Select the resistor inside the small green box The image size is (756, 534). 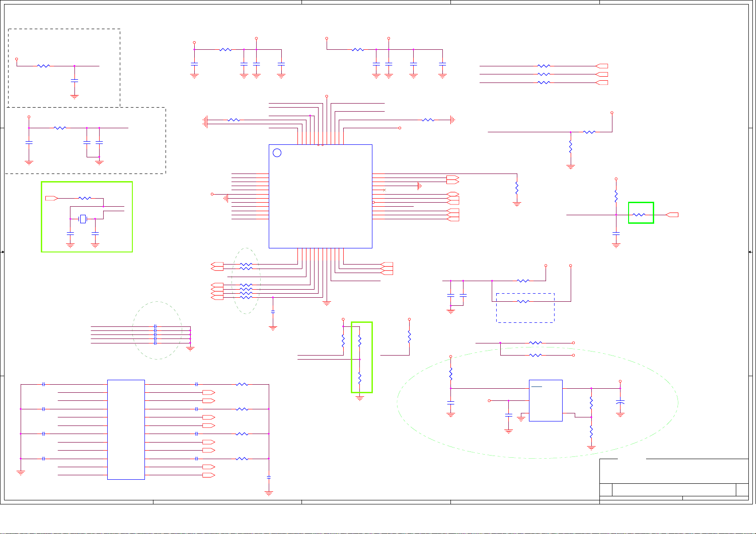[639, 215]
